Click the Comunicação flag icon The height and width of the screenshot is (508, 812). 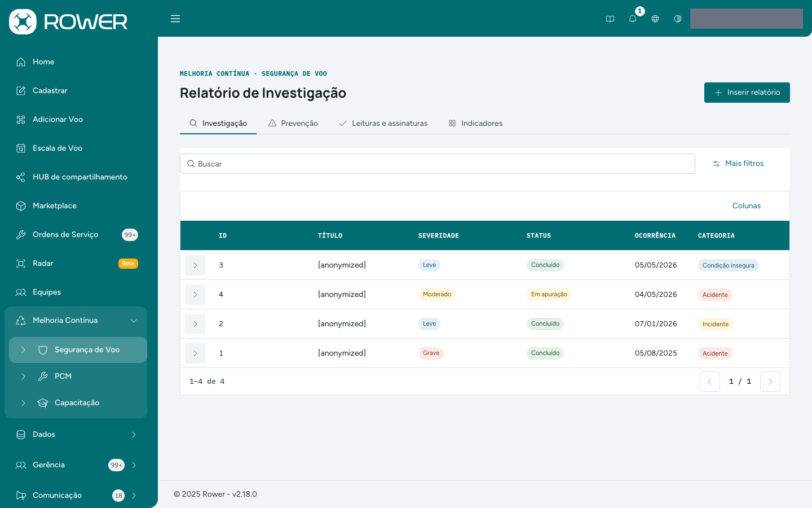pyautogui.click(x=21, y=496)
